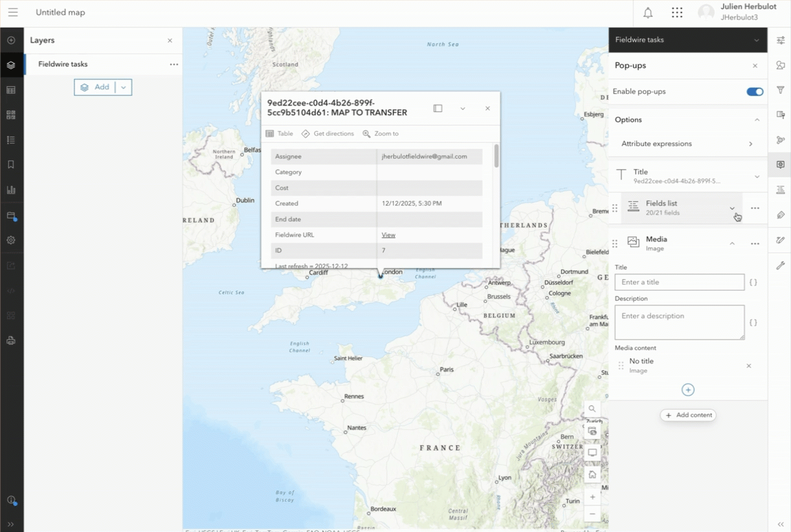
Task: Collapse the Media section chevron
Action: [732, 243]
